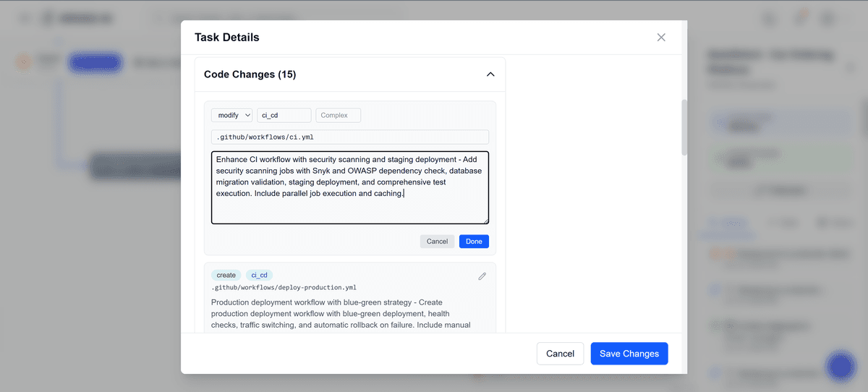The height and width of the screenshot is (392, 868).
Task: Cancel the Task Details dialog
Action: click(560, 354)
